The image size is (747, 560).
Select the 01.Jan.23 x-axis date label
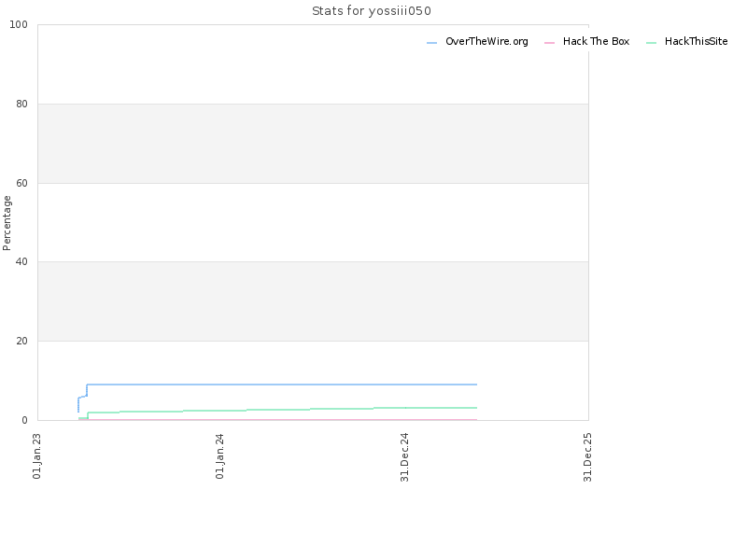36,456
